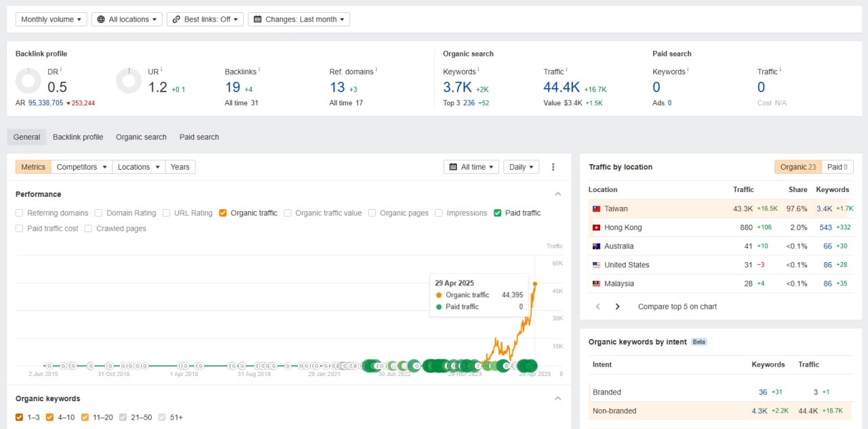
Task: Check the 51+ keyword positions checkbox
Action: click(161, 417)
